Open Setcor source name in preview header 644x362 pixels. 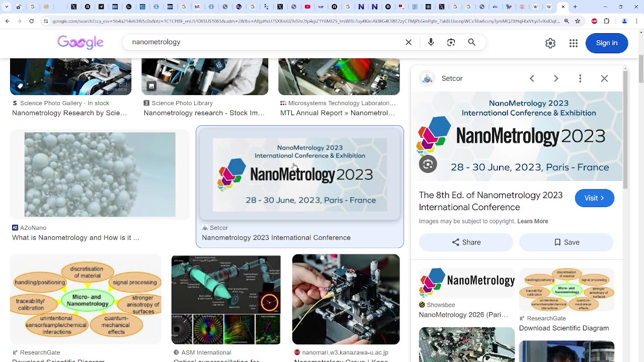[452, 78]
